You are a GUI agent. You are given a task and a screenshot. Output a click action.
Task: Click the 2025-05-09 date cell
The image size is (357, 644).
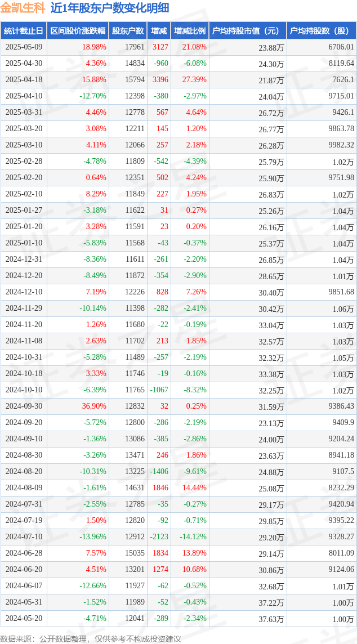(x=24, y=47)
